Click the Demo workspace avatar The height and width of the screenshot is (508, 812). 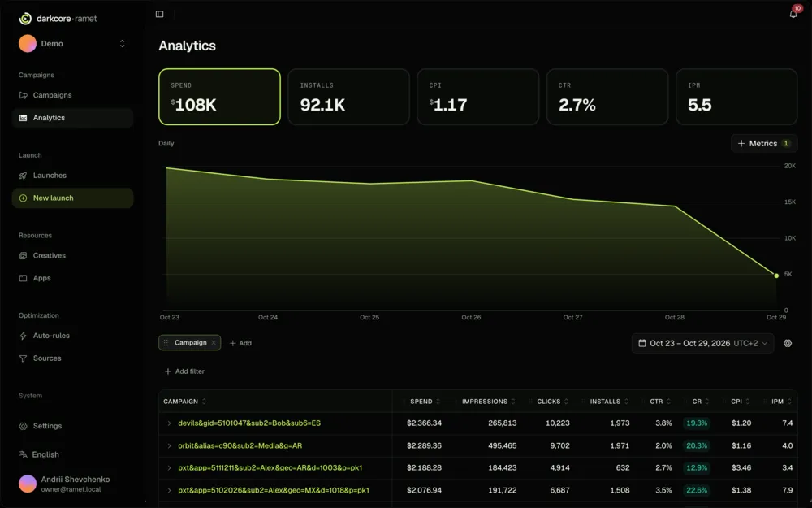[x=28, y=44]
